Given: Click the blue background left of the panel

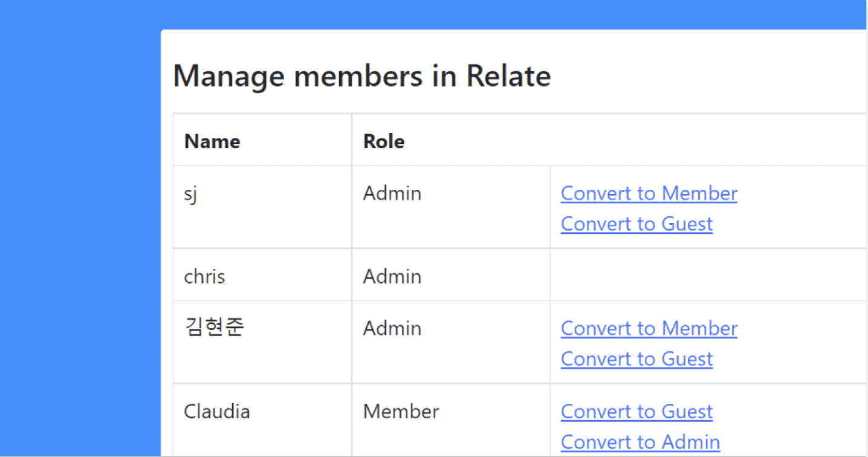Looking at the screenshot, I should [x=79, y=242].
